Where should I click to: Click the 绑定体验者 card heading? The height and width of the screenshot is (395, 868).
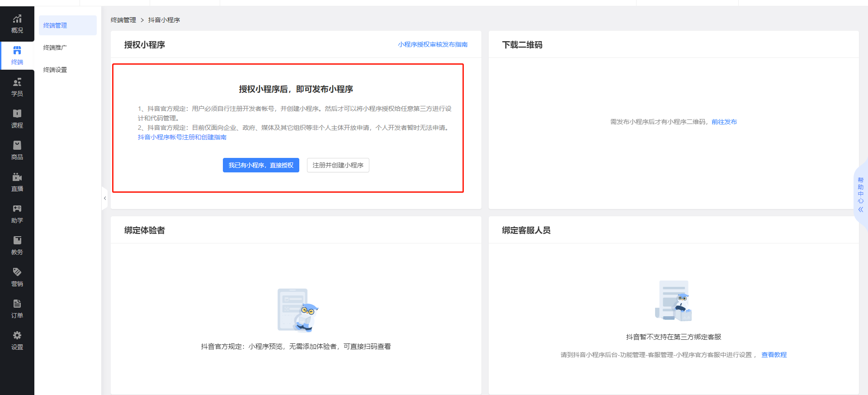coord(145,230)
